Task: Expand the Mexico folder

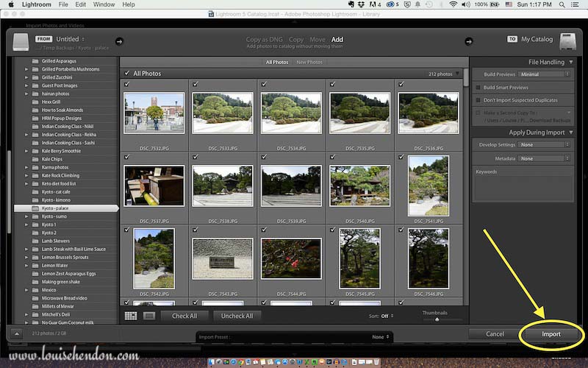Action: (x=26, y=290)
